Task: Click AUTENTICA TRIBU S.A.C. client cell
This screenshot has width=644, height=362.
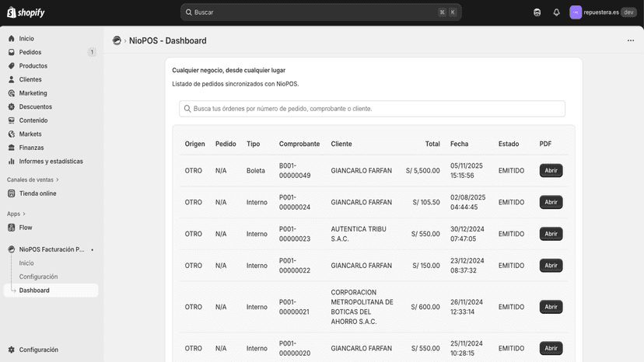Action: point(359,234)
